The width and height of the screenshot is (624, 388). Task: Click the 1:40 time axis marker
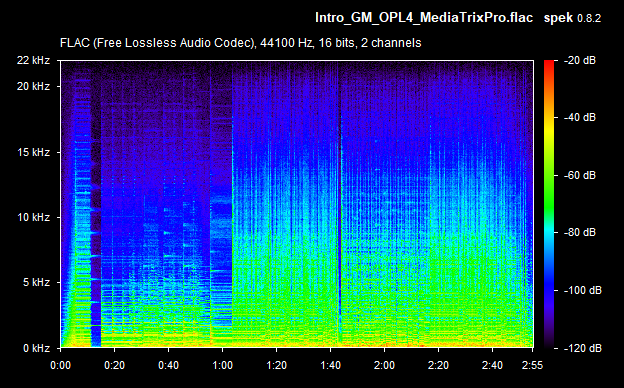coord(330,365)
